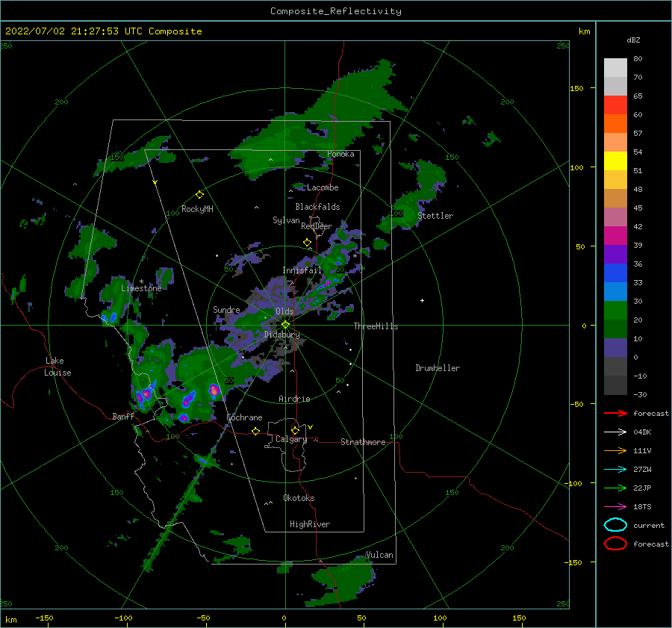Click the red forecast ellipse icon

(615, 544)
